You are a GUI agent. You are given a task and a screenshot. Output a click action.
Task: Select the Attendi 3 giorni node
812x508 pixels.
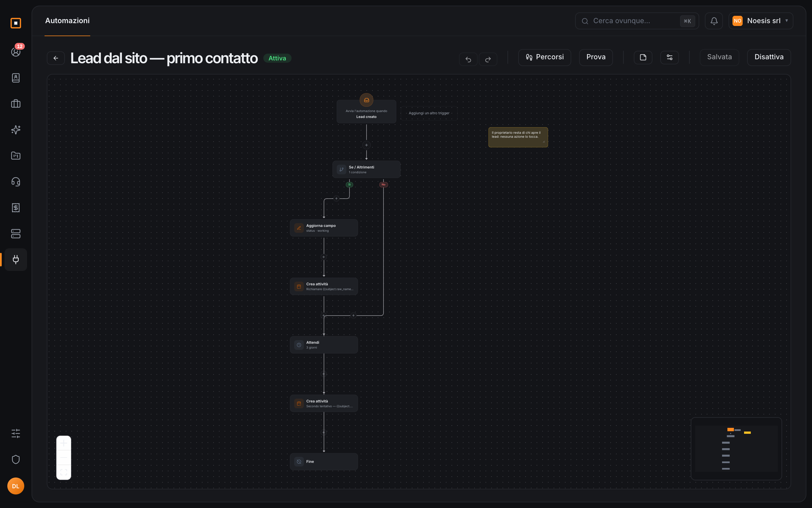click(324, 345)
